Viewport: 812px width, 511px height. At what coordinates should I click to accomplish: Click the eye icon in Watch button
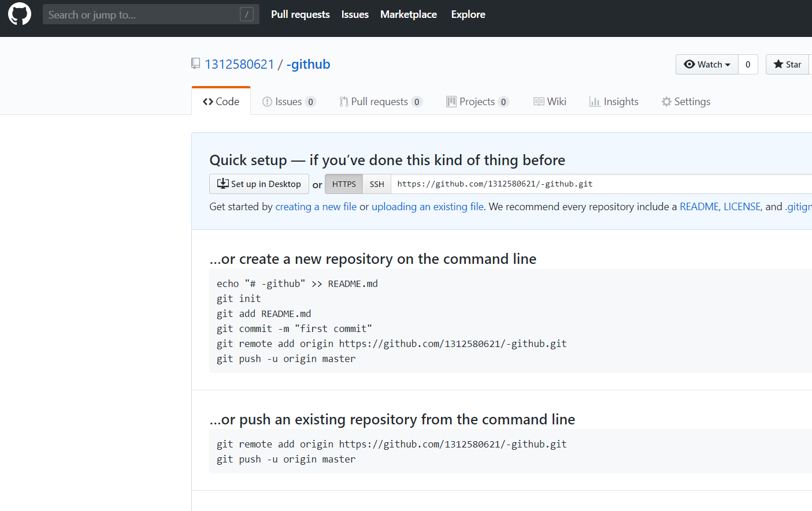[x=689, y=64]
